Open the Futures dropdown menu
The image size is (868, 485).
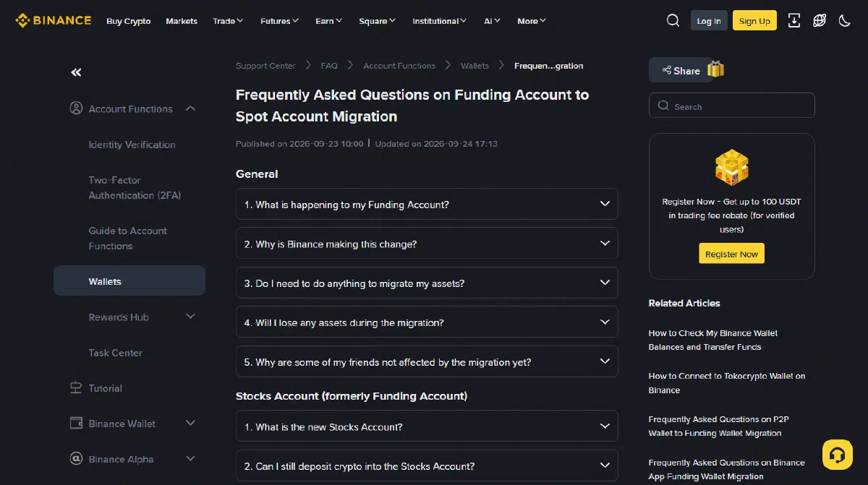280,21
